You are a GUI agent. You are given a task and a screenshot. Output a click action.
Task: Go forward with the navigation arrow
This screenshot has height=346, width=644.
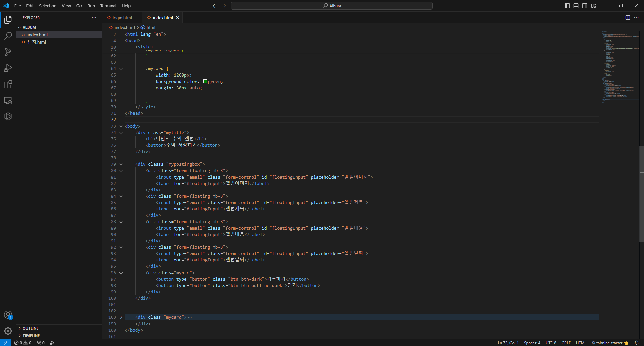224,6
